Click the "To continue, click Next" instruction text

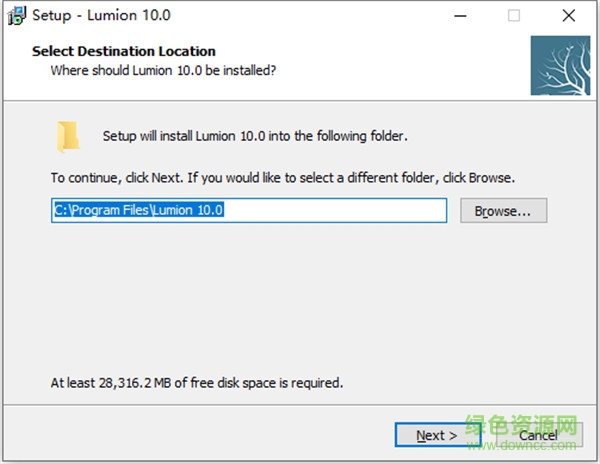pyautogui.click(x=283, y=178)
